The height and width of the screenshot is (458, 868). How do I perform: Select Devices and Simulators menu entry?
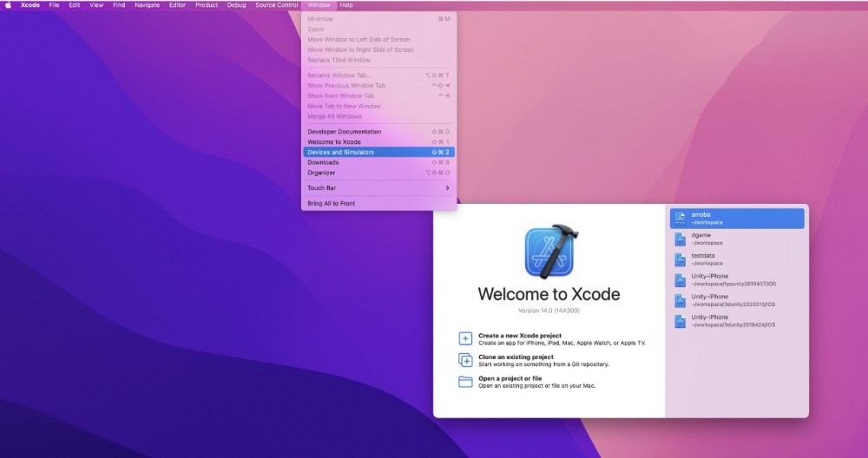point(340,152)
